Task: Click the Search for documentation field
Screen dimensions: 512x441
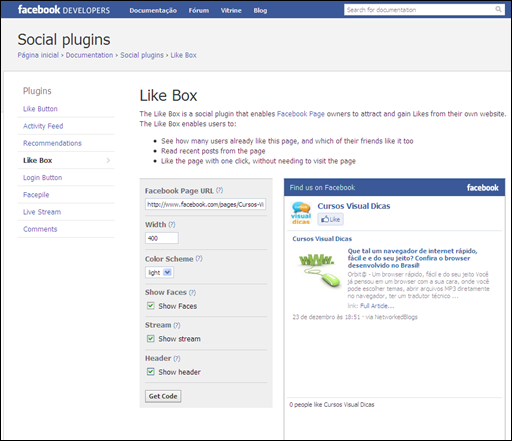Action: [424, 10]
